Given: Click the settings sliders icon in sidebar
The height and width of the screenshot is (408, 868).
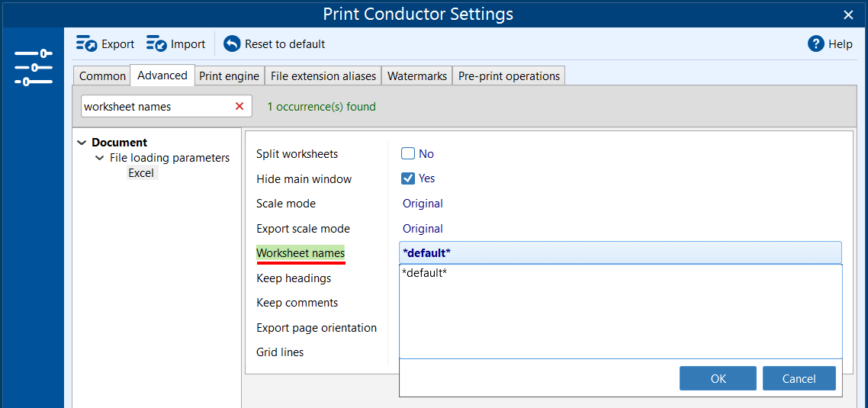Looking at the screenshot, I should tap(33, 67).
